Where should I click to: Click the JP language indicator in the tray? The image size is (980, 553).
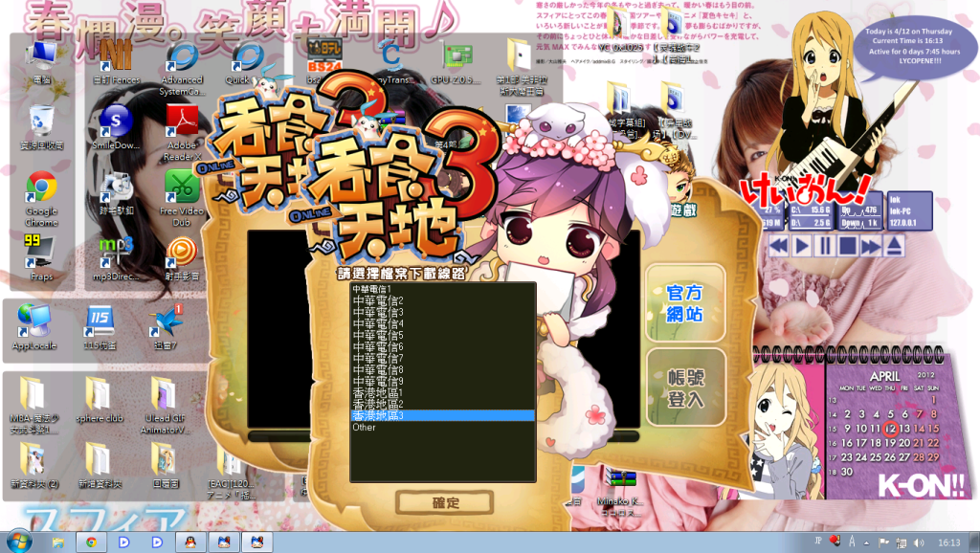pyautogui.click(x=817, y=542)
